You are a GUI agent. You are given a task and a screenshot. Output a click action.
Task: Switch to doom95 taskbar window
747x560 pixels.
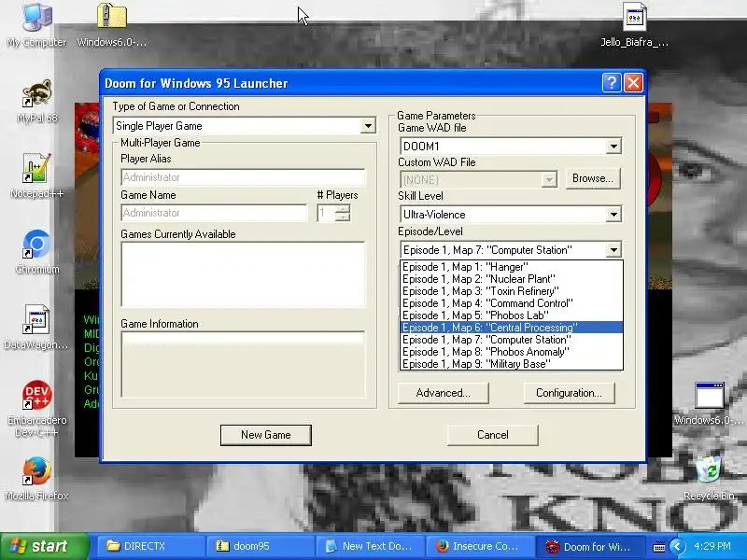261,546
